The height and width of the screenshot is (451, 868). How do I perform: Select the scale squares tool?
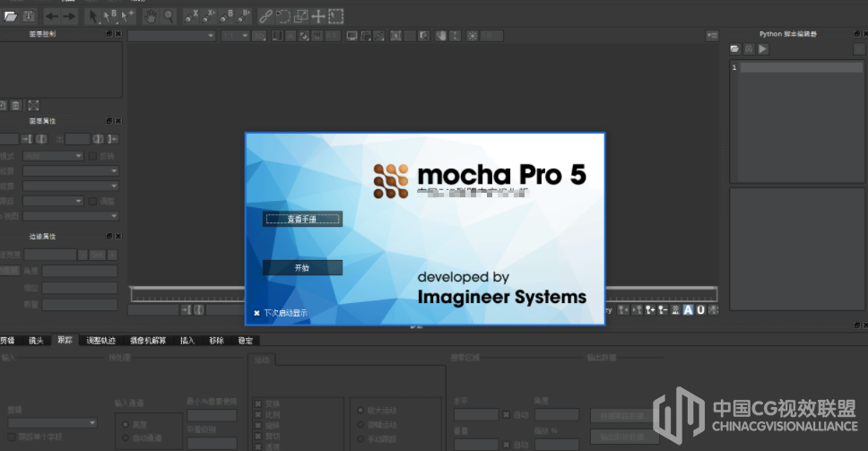(x=300, y=17)
